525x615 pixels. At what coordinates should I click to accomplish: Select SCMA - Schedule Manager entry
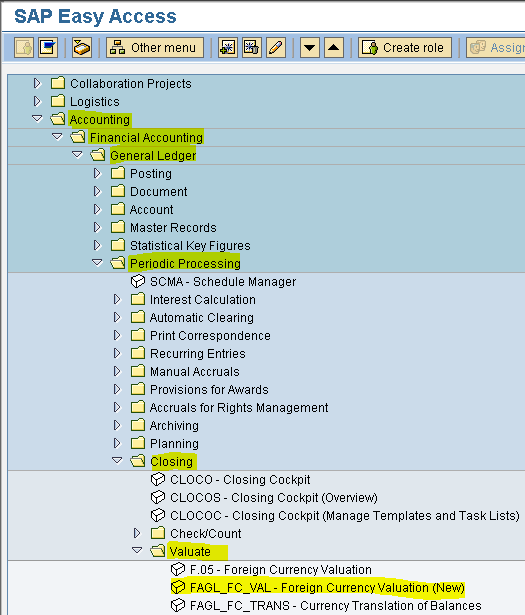[223, 282]
